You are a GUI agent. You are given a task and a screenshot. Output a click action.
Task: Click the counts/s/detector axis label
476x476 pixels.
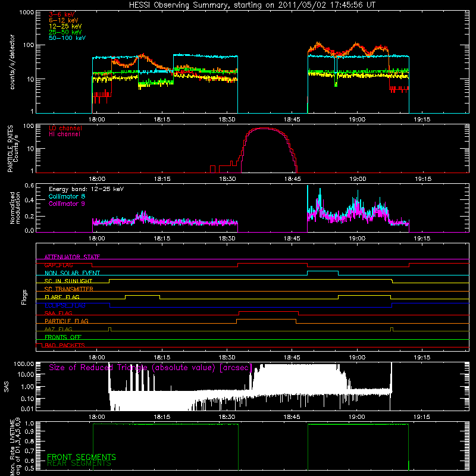pos(12,62)
